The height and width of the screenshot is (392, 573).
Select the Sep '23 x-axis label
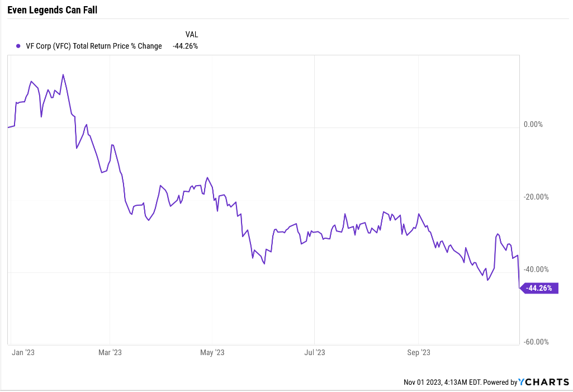click(419, 352)
